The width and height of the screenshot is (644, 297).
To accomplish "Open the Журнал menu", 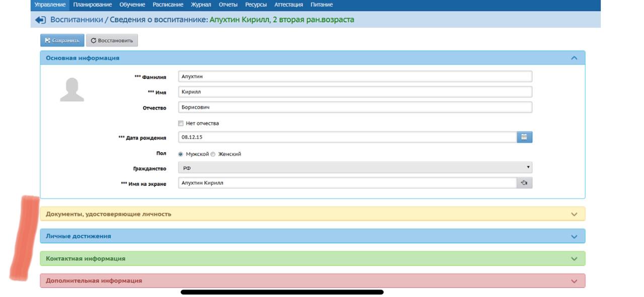I will coord(201,5).
